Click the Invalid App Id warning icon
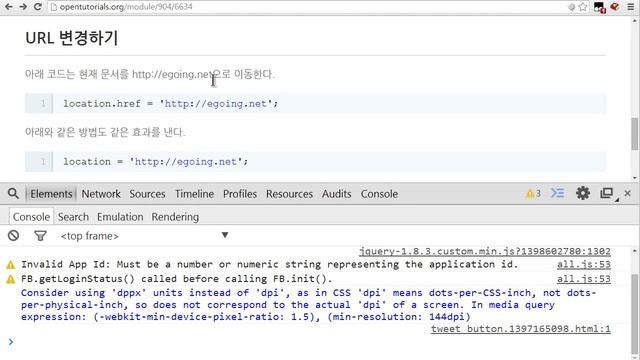Image resolution: width=640 pixels, height=360 pixels. point(11,265)
